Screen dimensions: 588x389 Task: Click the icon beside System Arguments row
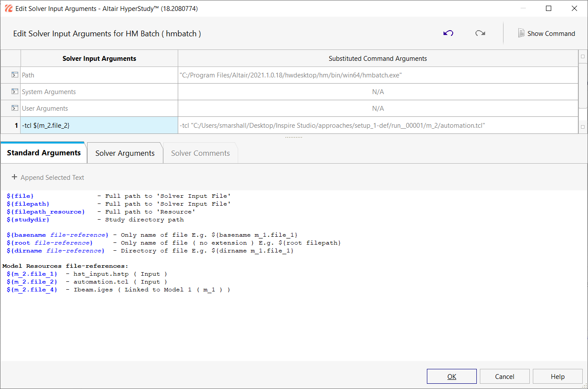point(14,92)
